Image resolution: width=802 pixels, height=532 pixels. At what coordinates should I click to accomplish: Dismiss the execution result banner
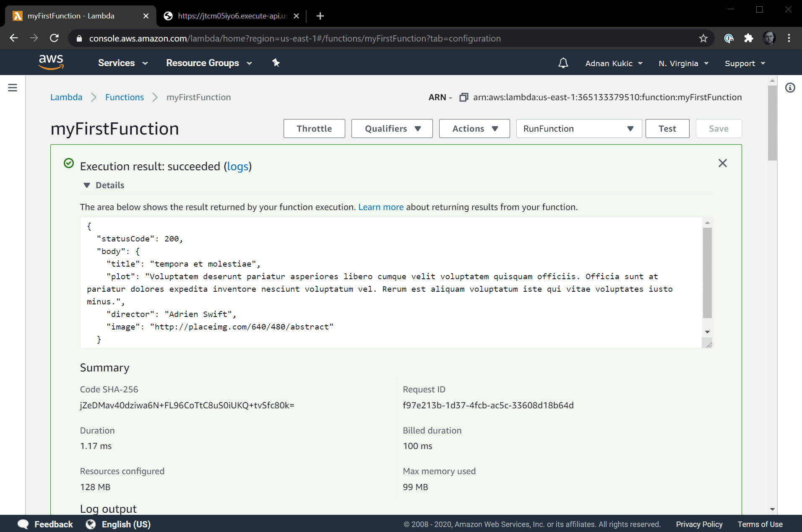tap(722, 163)
